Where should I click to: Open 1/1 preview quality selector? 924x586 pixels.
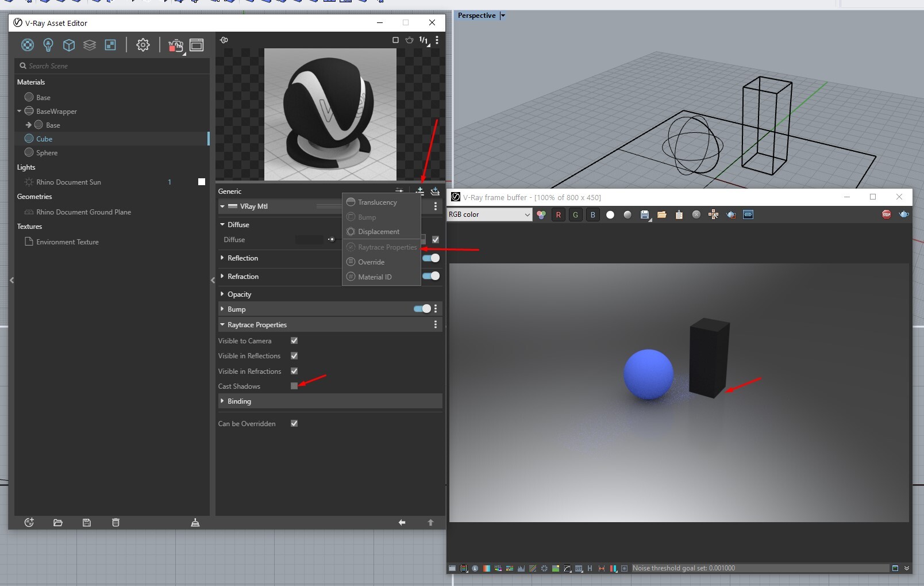tap(423, 40)
